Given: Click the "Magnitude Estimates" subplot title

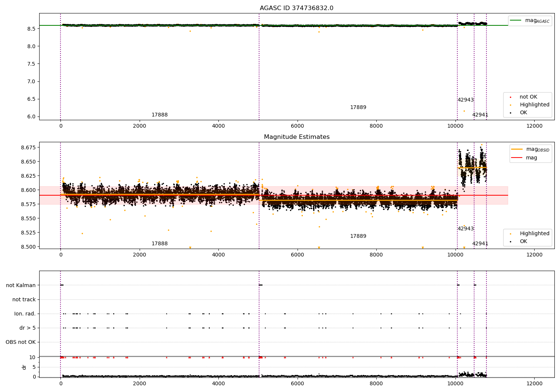Looking at the screenshot, I should click(296, 137).
